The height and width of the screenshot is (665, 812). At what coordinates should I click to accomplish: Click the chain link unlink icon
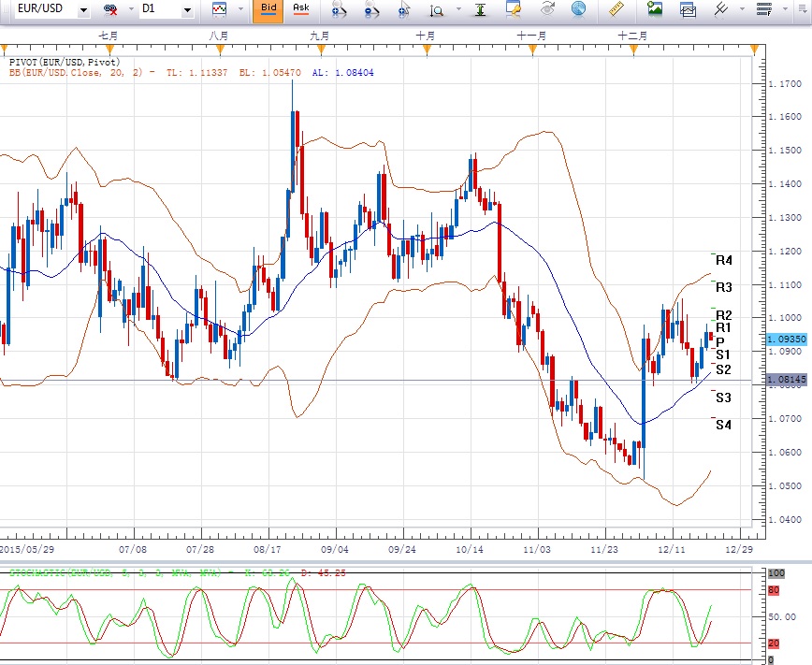tap(110, 10)
